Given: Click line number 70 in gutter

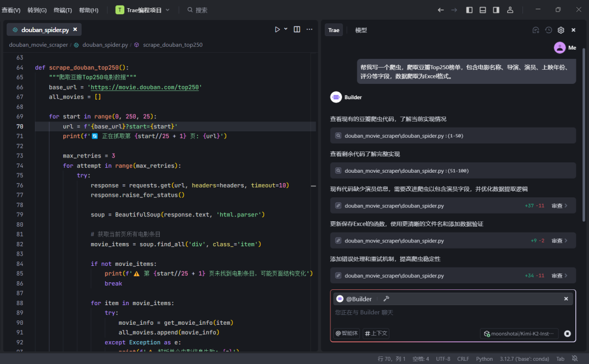Looking at the screenshot, I should point(20,126).
